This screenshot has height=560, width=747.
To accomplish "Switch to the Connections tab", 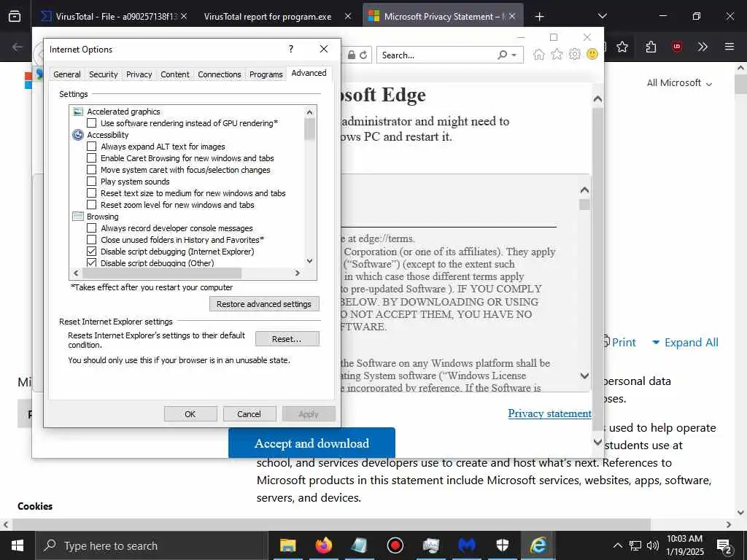I will pyautogui.click(x=220, y=74).
